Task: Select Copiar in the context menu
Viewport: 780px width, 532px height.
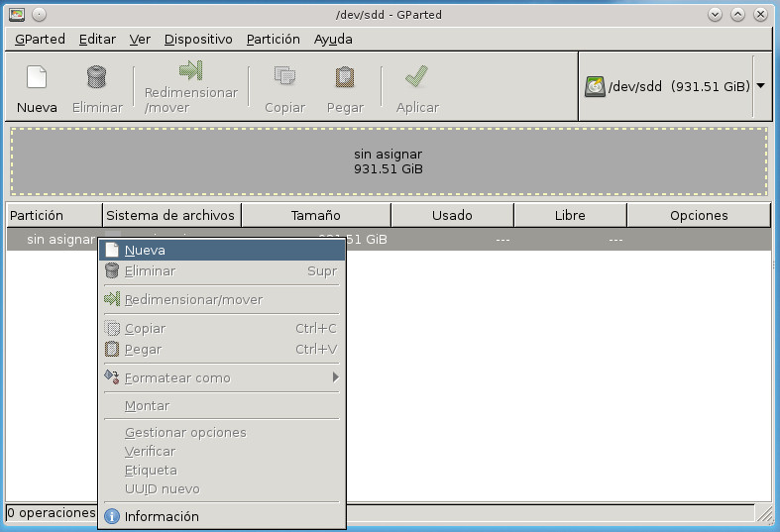Action: pos(222,328)
